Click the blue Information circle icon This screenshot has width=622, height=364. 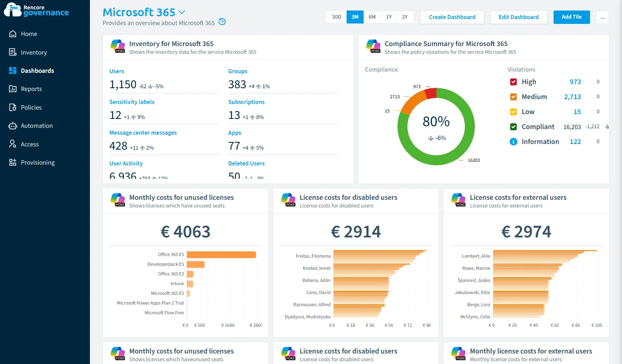pos(513,142)
